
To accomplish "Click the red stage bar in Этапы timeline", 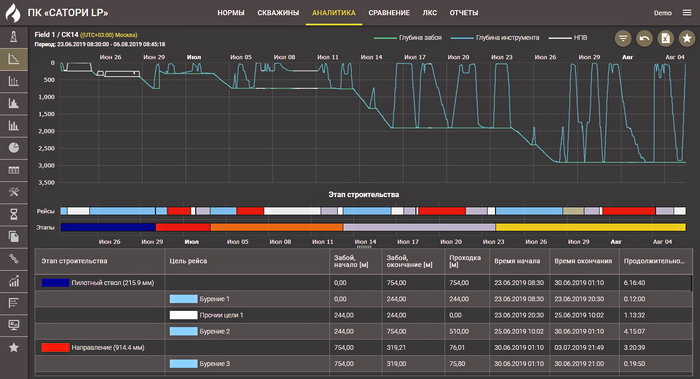I will tap(183, 227).
